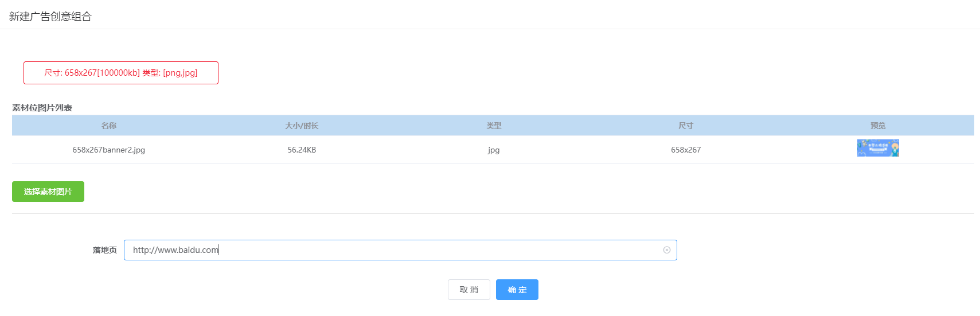
Task: Select the 56.24KB size cell
Action: (302, 150)
